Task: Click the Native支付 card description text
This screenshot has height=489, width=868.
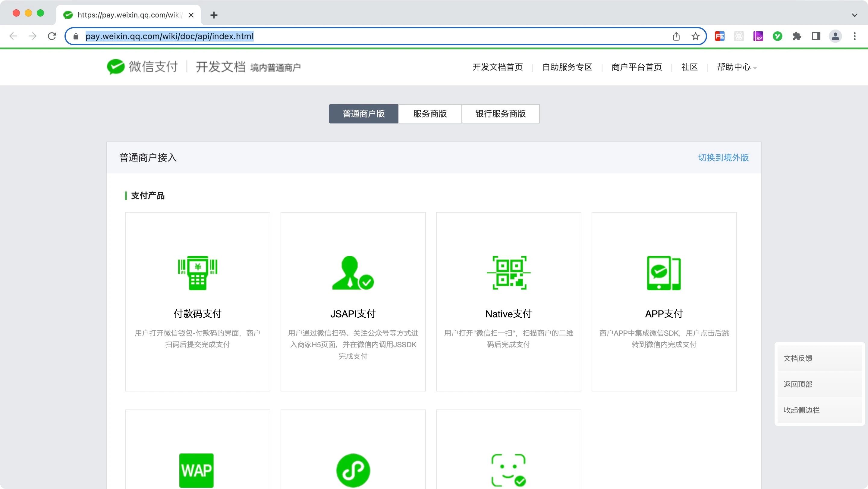Action: [508, 338]
